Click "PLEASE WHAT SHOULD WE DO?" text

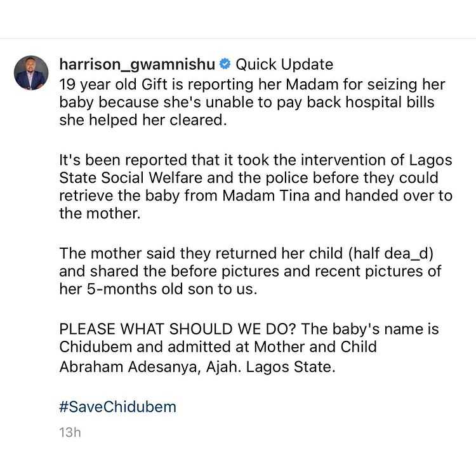point(186,330)
